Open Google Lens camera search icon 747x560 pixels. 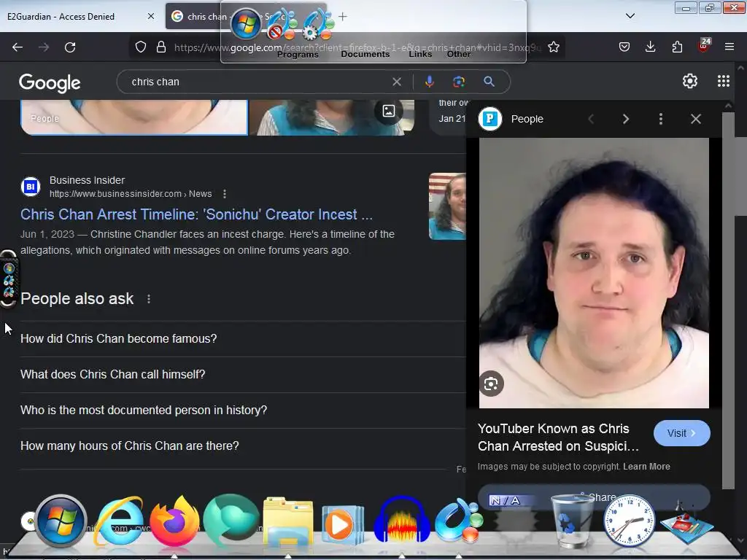point(459,82)
